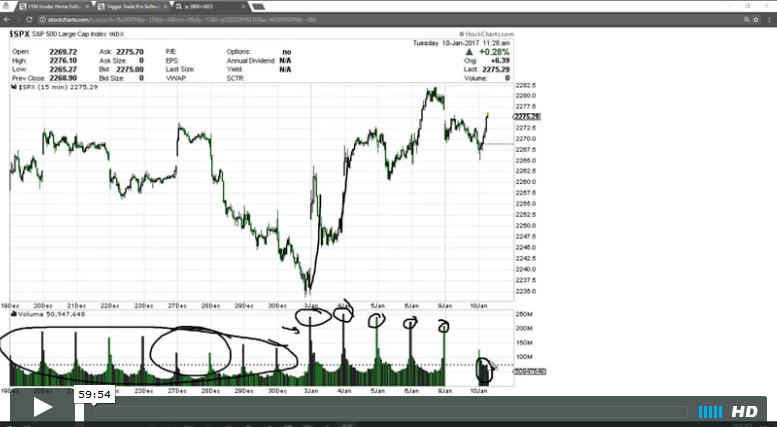Click the browser back arrow icon
777x427 pixels.
coord(10,18)
